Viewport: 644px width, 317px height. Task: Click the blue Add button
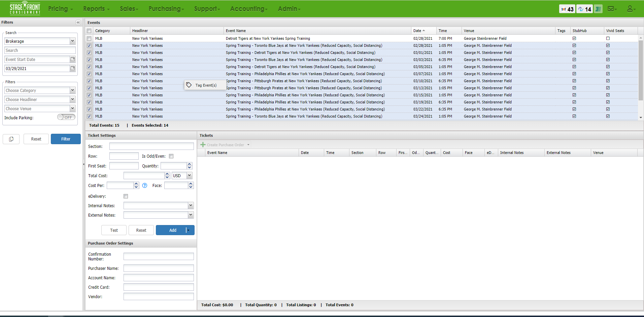pos(173,230)
